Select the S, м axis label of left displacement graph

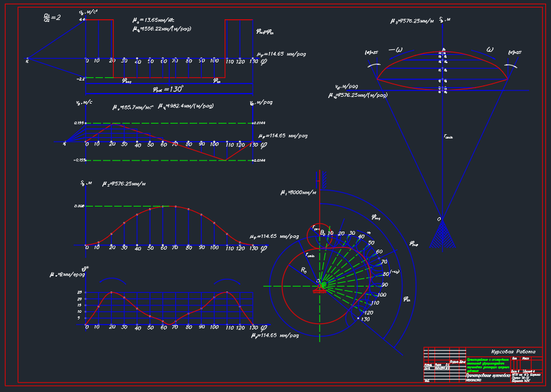86,183
